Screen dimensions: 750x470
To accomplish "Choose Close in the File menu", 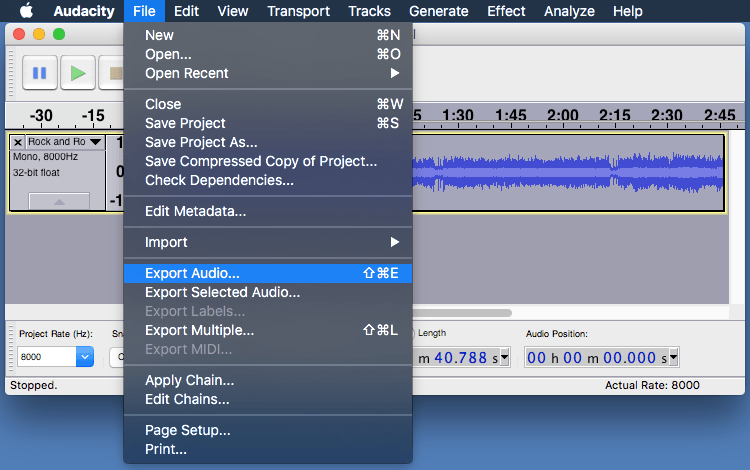I will (x=268, y=104).
